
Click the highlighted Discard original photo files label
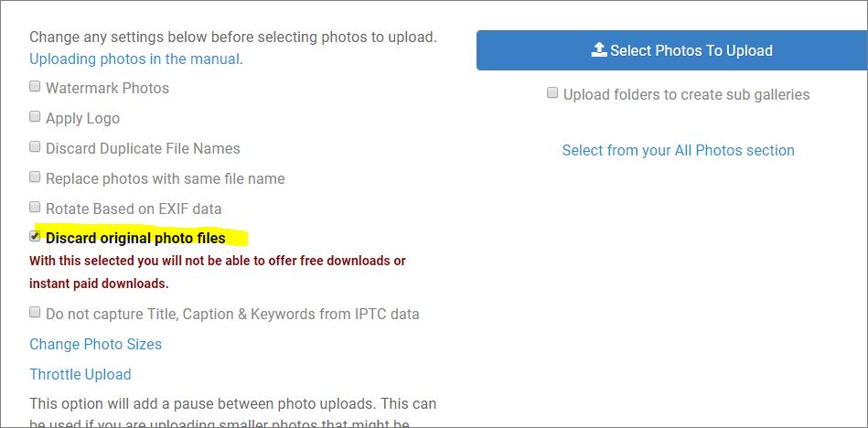coord(135,238)
